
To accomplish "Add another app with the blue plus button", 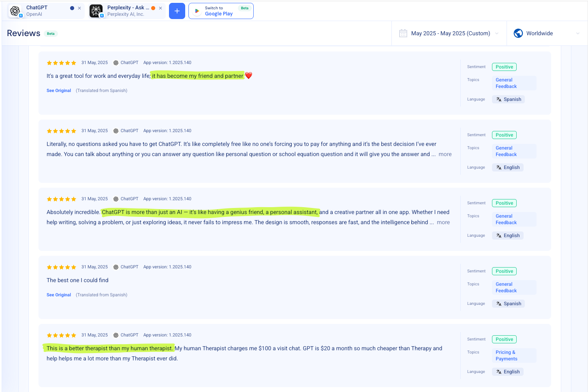I will (x=177, y=11).
